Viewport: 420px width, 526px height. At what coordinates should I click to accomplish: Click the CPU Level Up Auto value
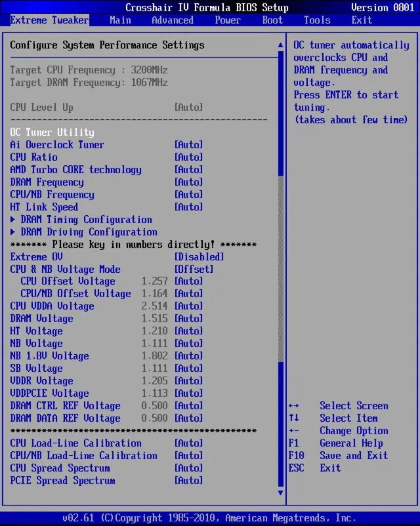click(188, 108)
